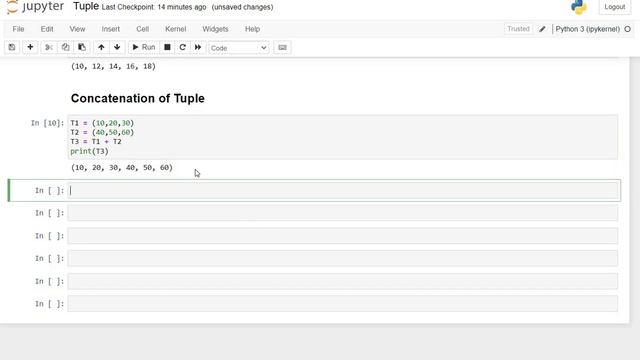
Task: Click the Jupyter logo
Action: click(35, 7)
